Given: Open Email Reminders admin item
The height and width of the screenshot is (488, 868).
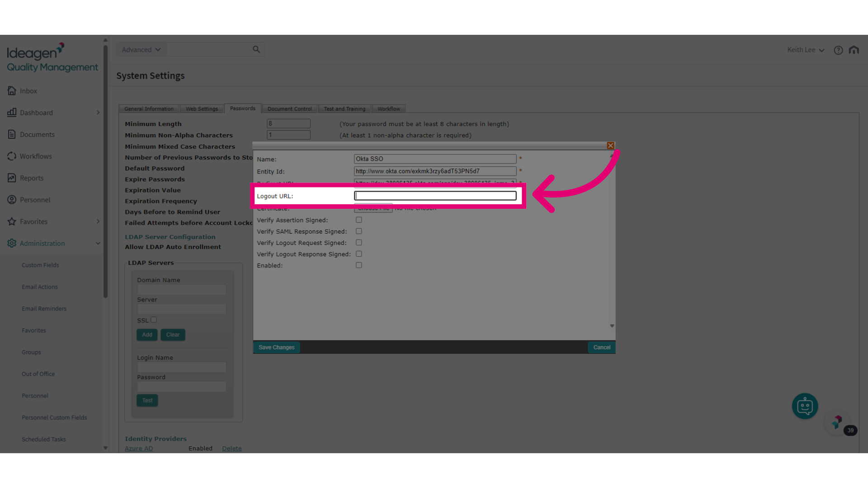Looking at the screenshot, I should (44, 309).
